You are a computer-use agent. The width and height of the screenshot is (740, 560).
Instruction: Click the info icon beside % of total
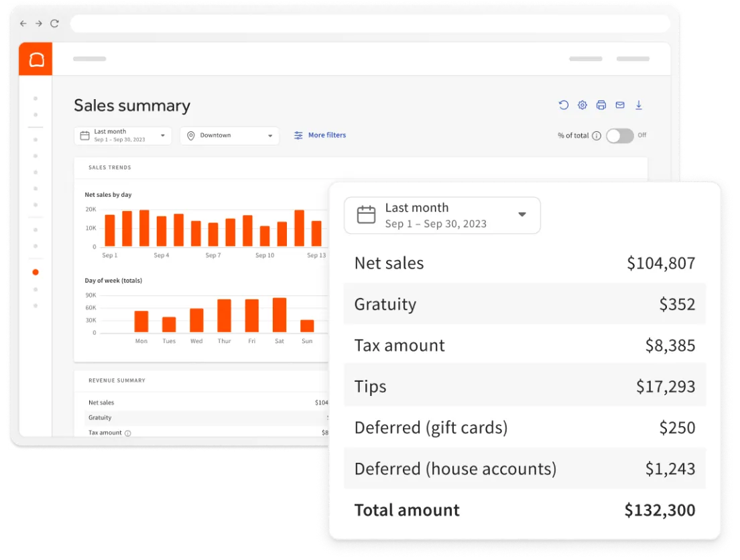(x=597, y=136)
